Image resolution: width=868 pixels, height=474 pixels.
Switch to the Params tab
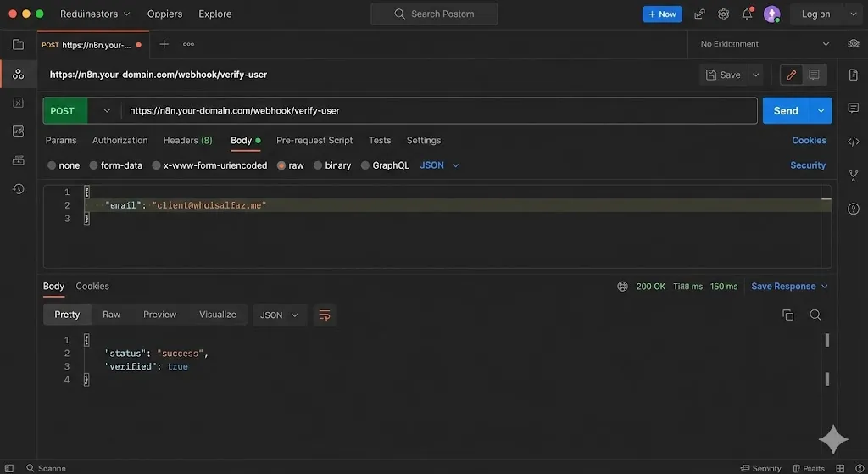(61, 141)
